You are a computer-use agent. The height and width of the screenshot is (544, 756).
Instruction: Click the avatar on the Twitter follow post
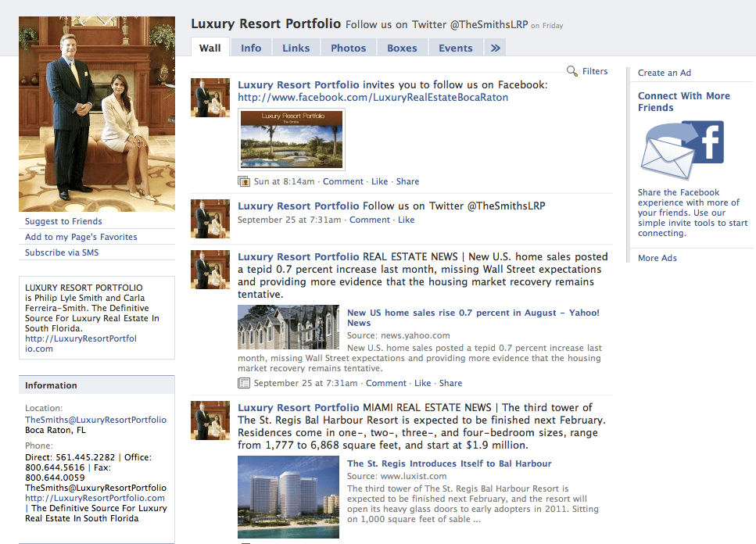(210, 219)
